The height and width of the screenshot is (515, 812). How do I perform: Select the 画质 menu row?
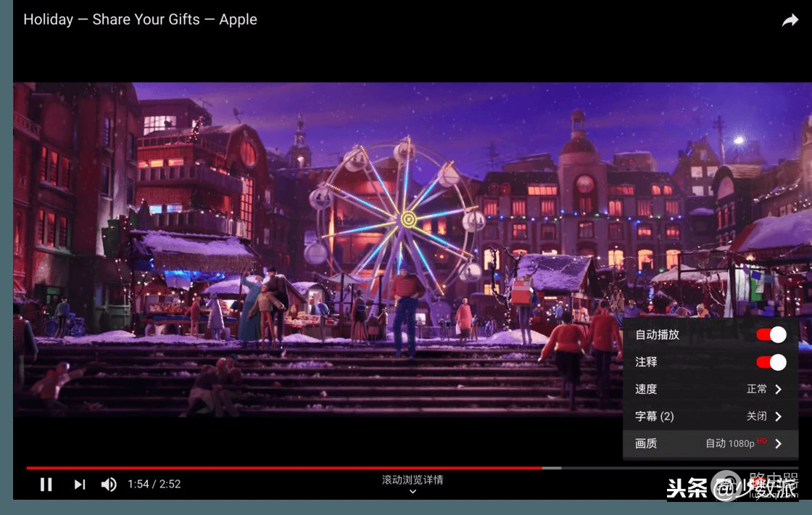(710, 443)
